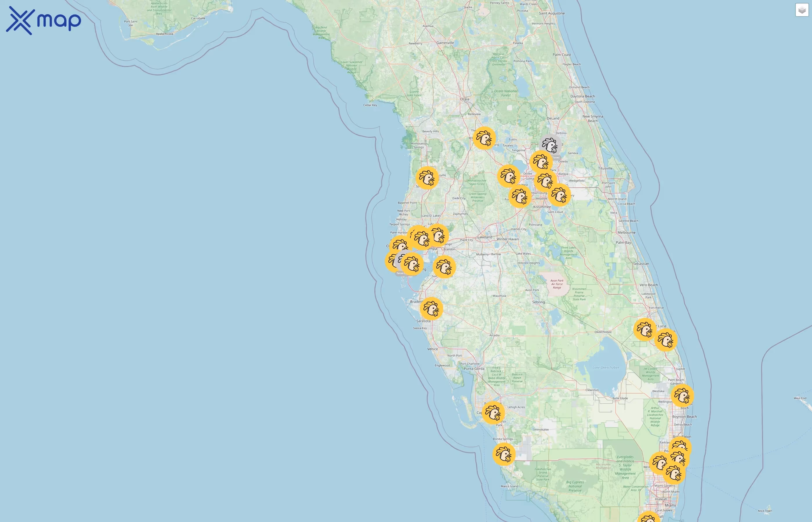Select chicken marker below Bonita Springs

click(x=504, y=454)
